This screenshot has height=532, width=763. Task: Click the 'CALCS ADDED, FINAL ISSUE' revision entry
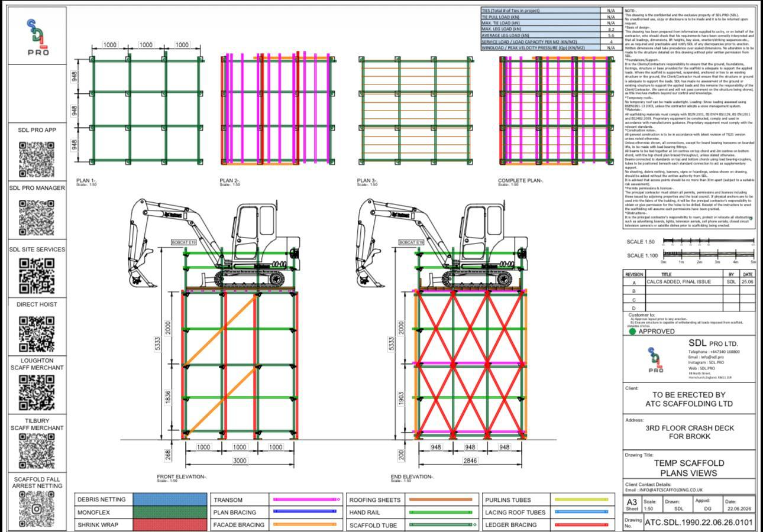pyautogui.click(x=678, y=282)
